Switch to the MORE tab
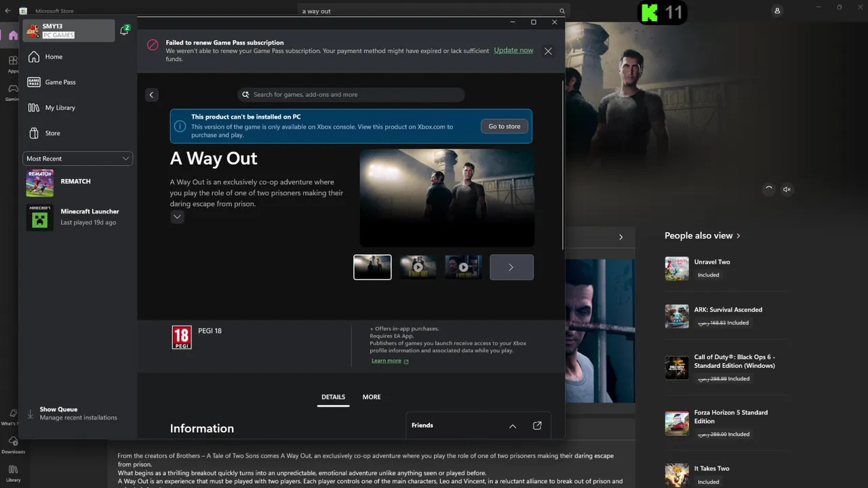Image resolution: width=868 pixels, height=488 pixels. (x=372, y=397)
